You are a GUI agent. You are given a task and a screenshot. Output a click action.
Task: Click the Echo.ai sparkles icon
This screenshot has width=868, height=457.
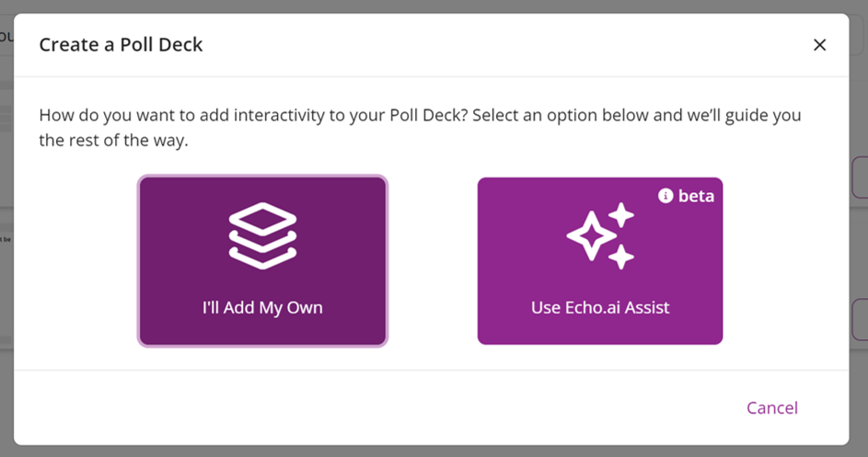[600, 235]
